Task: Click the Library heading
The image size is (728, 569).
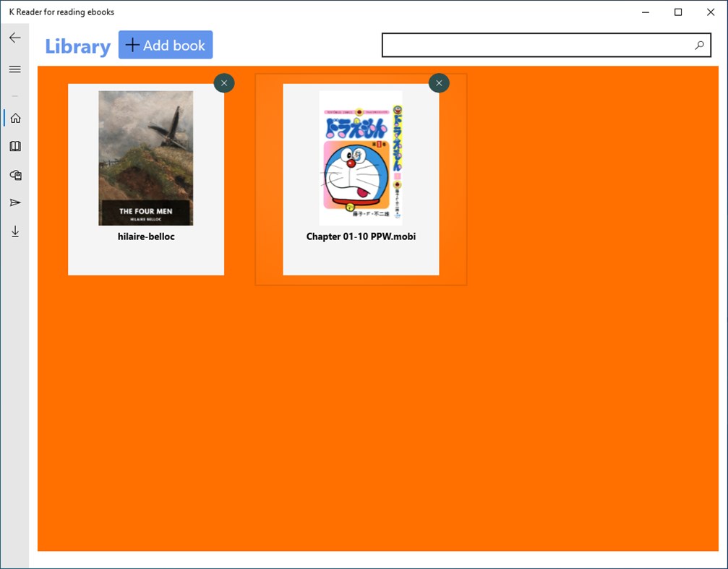Action: [77, 46]
